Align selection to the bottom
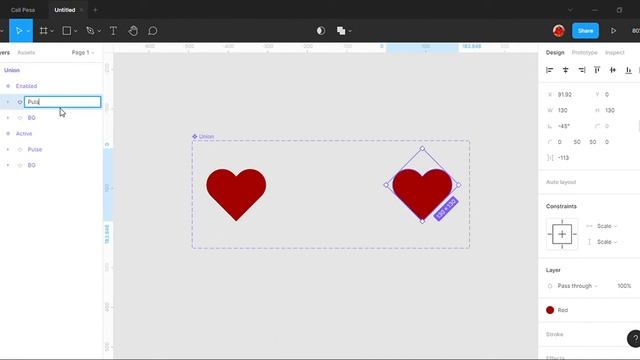640x360 pixels. [x=629, y=70]
